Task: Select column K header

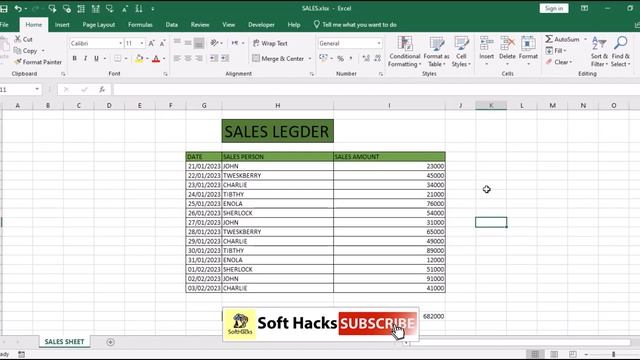Action: coord(491,105)
